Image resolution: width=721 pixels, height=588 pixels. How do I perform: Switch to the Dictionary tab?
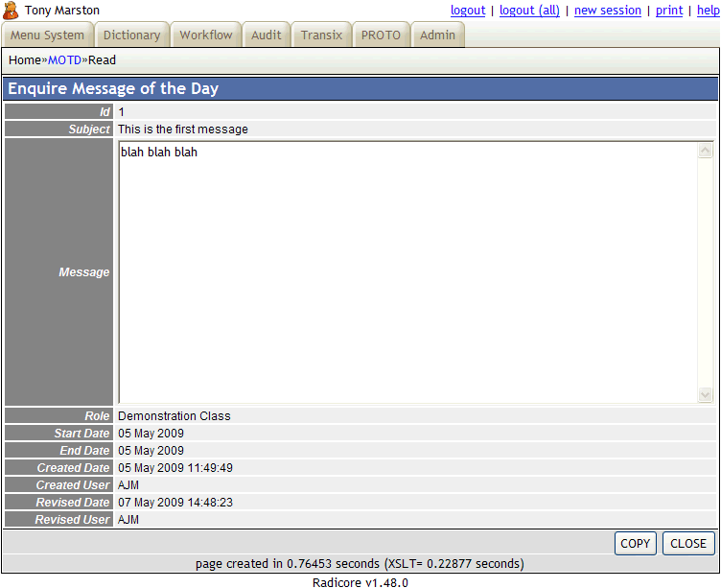pyautogui.click(x=132, y=35)
